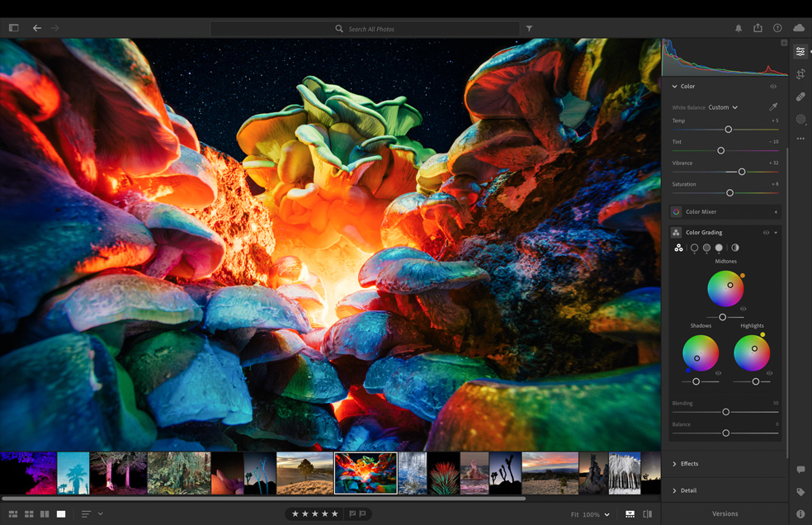Image resolution: width=812 pixels, height=525 pixels.
Task: Click in the Search All Photos field
Action: click(x=371, y=29)
